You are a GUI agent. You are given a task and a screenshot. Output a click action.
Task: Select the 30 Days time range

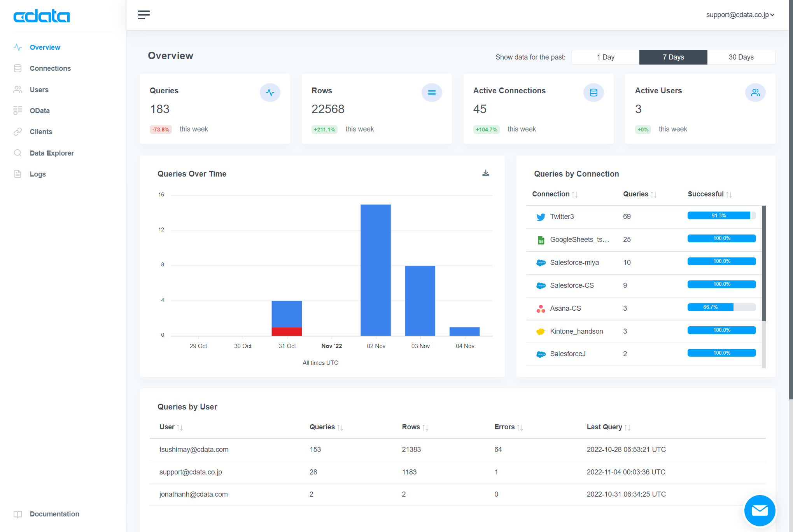(x=741, y=57)
